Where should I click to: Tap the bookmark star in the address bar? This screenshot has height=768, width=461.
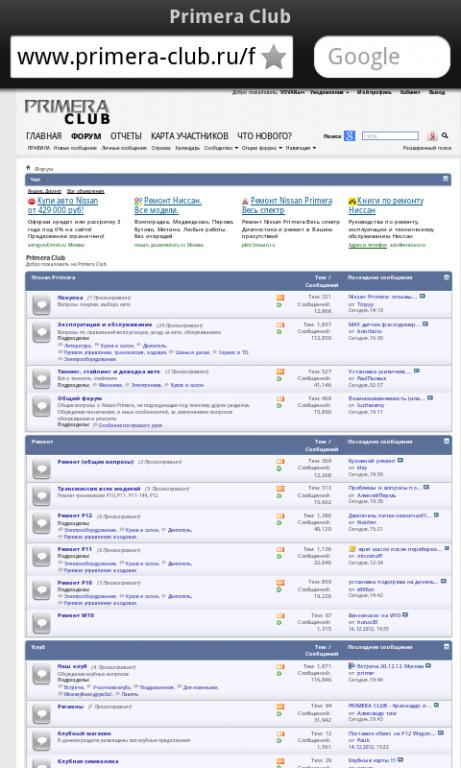273,57
